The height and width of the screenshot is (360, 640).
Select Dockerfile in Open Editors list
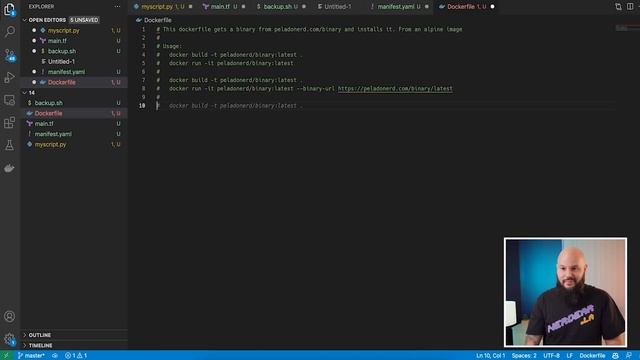pos(74,82)
